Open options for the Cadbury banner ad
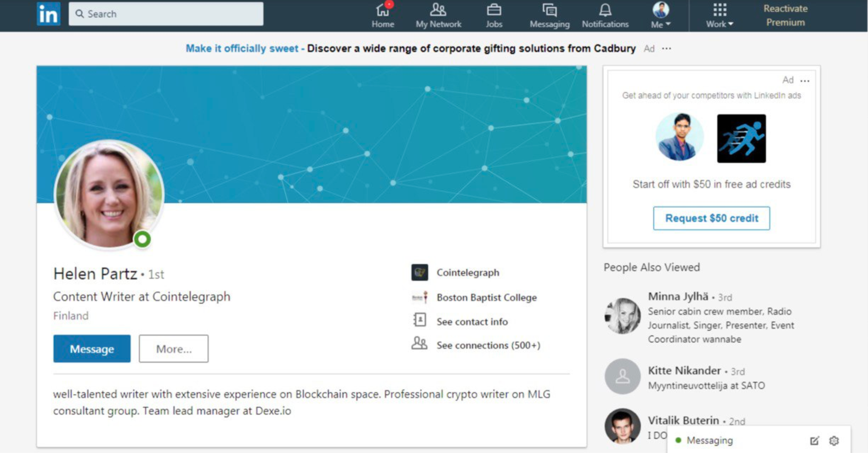The width and height of the screenshot is (868, 453). pos(666,48)
